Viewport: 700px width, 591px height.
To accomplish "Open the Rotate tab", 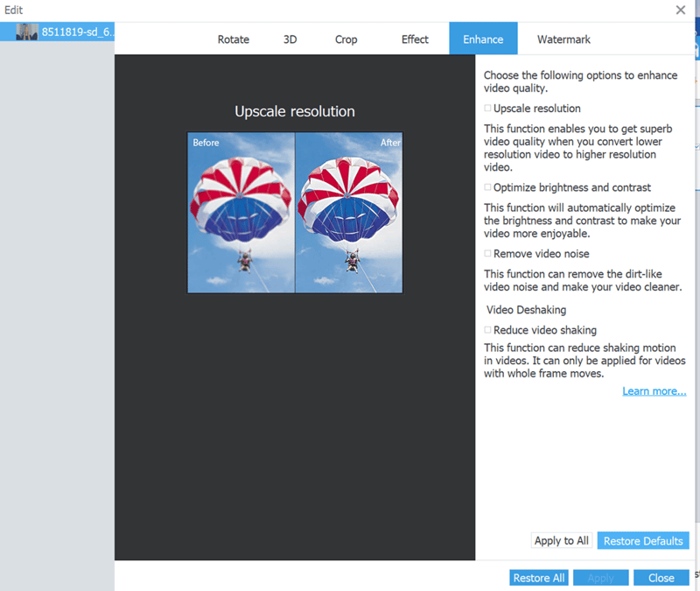I will click(234, 39).
